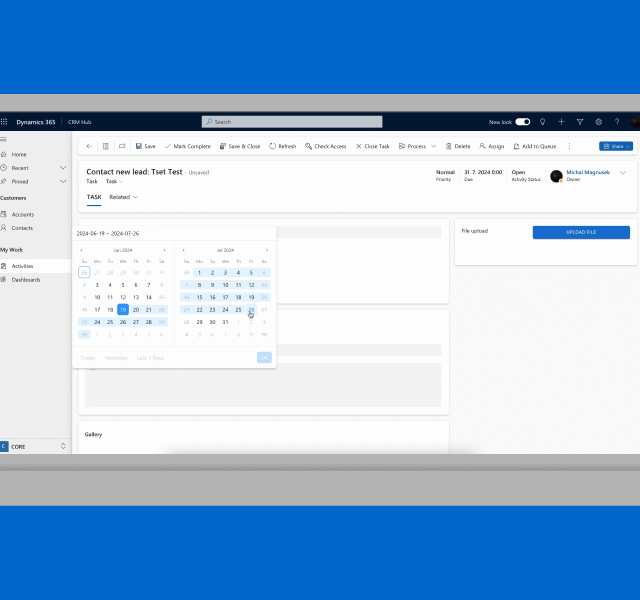
Task: Open the lightbulb assistant icon
Action: tap(542, 122)
